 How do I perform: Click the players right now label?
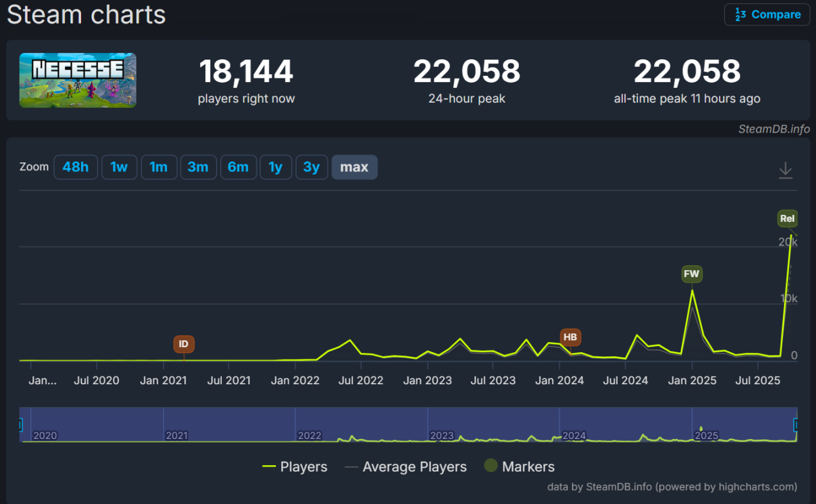246,99
